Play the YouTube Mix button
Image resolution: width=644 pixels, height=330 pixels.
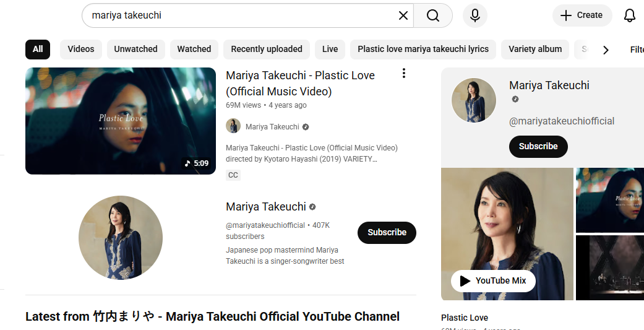(x=493, y=281)
